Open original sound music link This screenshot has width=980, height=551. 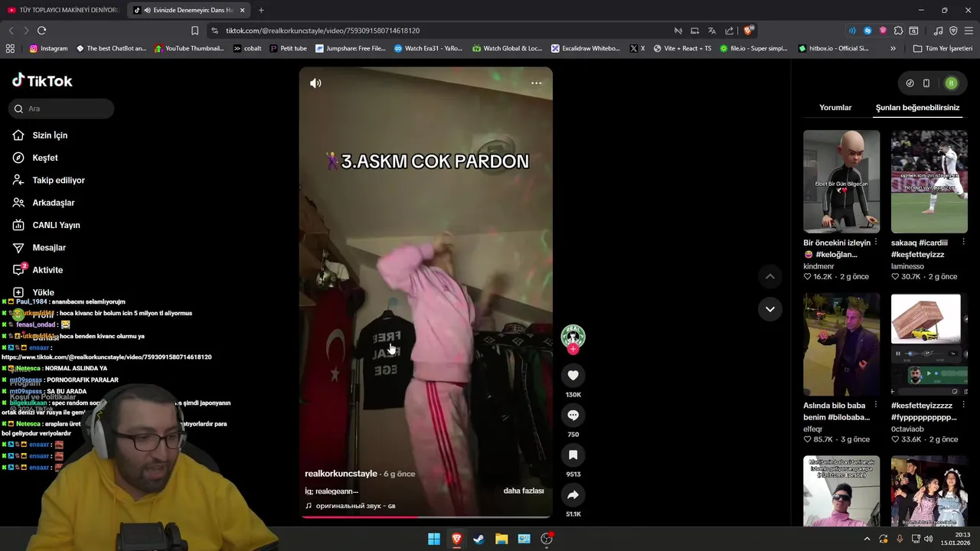pos(350,506)
